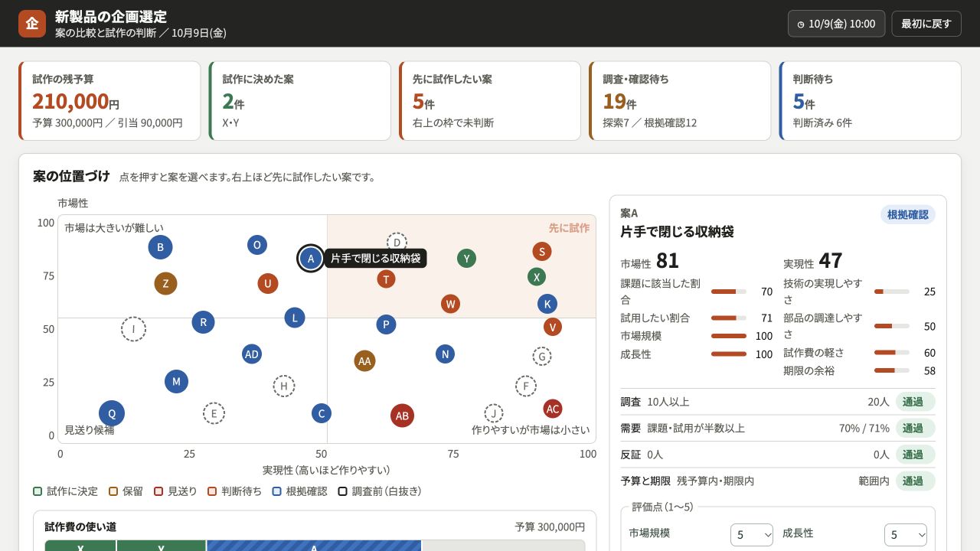
Task: Choose point W on the chart
Action: [x=450, y=304]
